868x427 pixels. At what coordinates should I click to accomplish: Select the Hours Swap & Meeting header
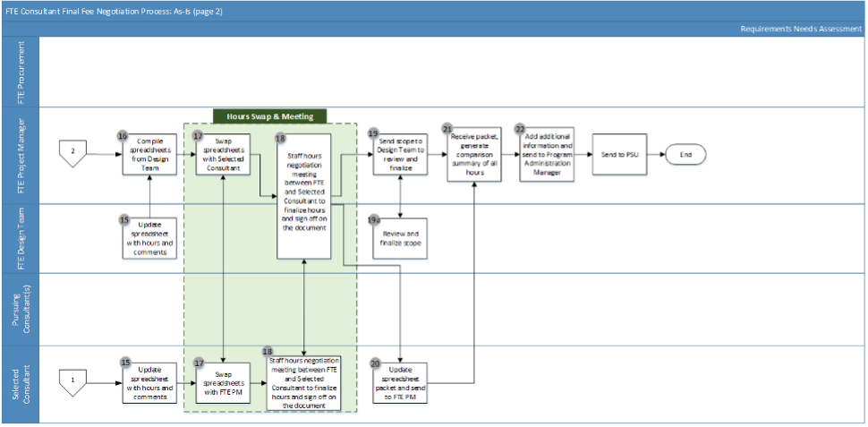pos(270,115)
